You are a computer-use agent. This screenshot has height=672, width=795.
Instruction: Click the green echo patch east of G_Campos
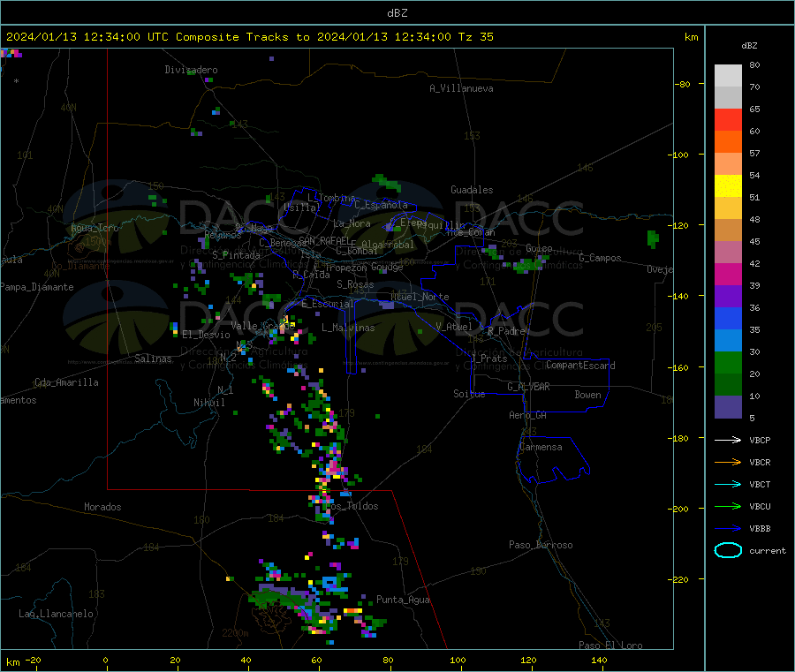653,238
